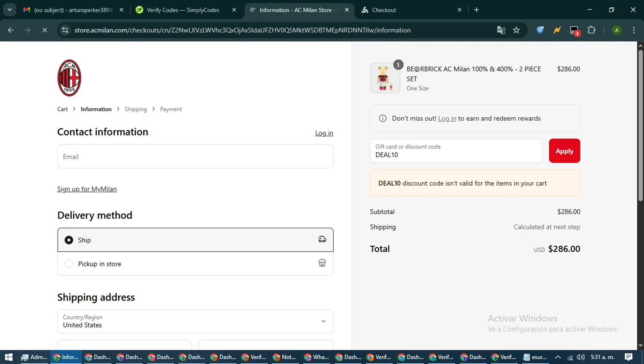644x364 pixels.
Task: Click the store icon in Pickup row
Action: (x=322, y=263)
